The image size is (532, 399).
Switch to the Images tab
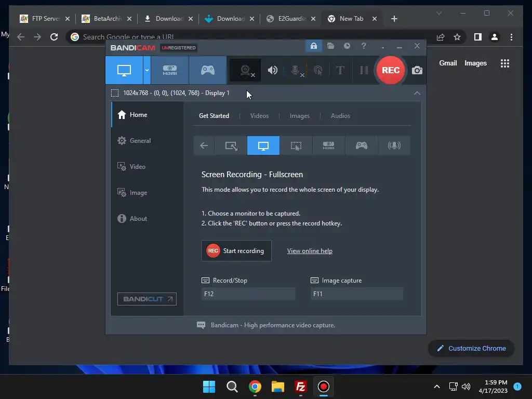[x=300, y=116]
